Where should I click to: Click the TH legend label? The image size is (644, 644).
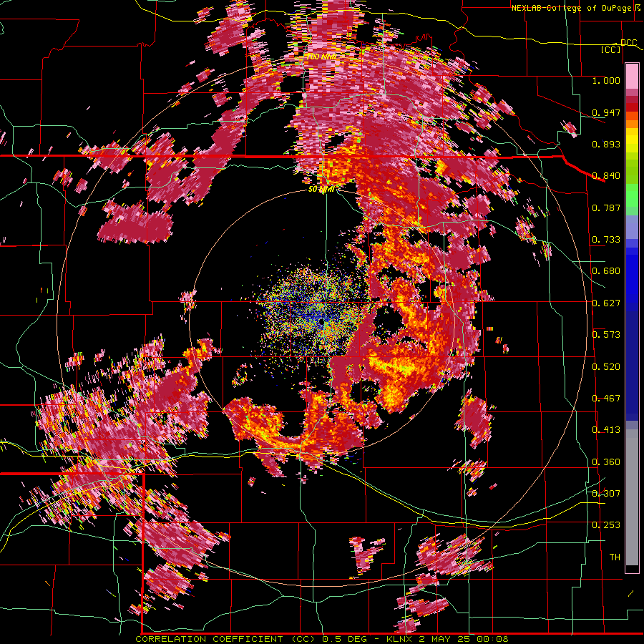pos(615,557)
